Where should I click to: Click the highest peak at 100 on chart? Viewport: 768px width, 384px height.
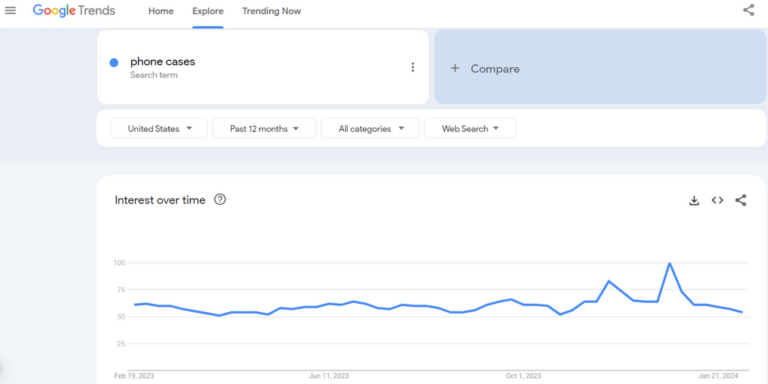(x=670, y=264)
